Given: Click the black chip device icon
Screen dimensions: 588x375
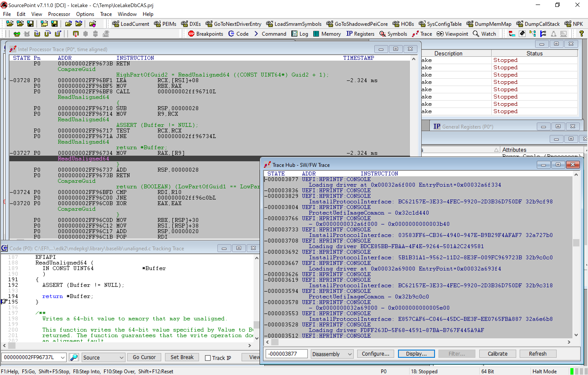Looking at the screenshot, I should (x=522, y=34).
